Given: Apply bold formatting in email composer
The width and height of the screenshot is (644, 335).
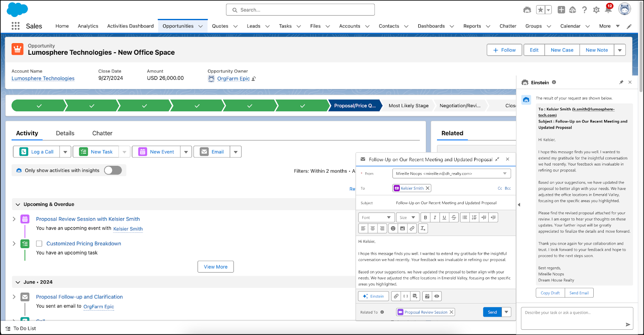Looking at the screenshot, I should pos(425,217).
